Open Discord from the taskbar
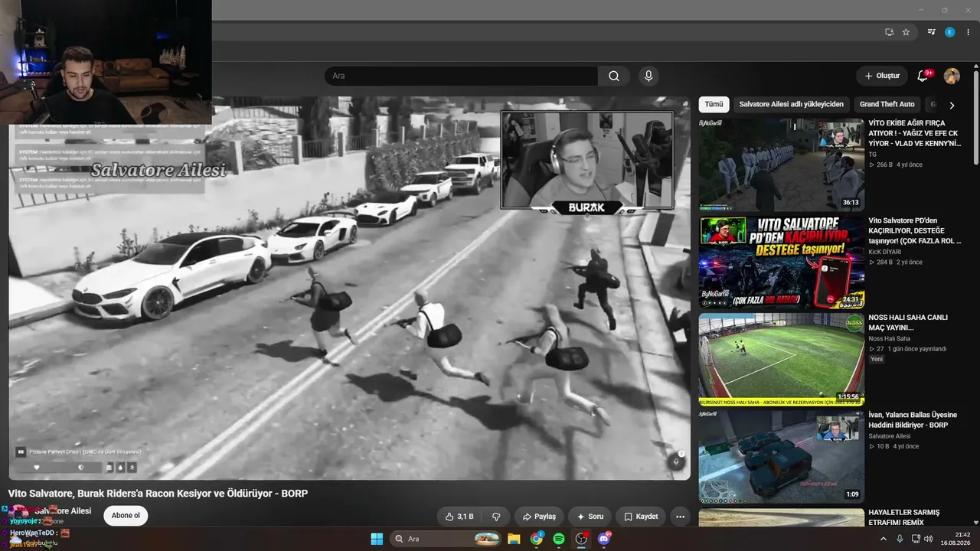The height and width of the screenshot is (551, 980). coord(604,539)
